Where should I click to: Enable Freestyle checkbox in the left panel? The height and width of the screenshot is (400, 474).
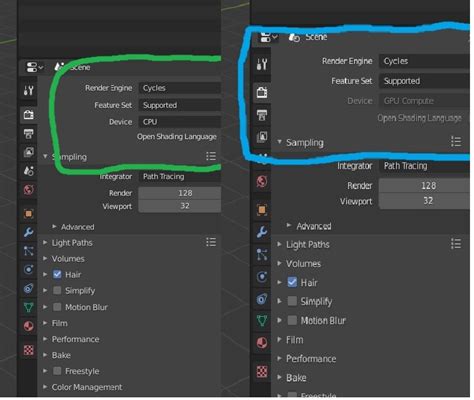[57, 371]
